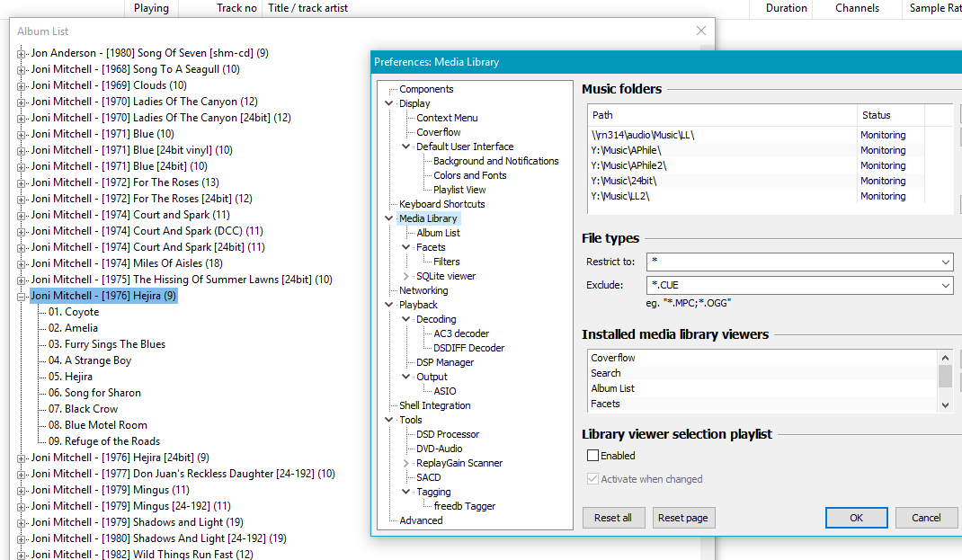Select Coverflow in installed library viewers
The image size is (962, 560).
762,358
